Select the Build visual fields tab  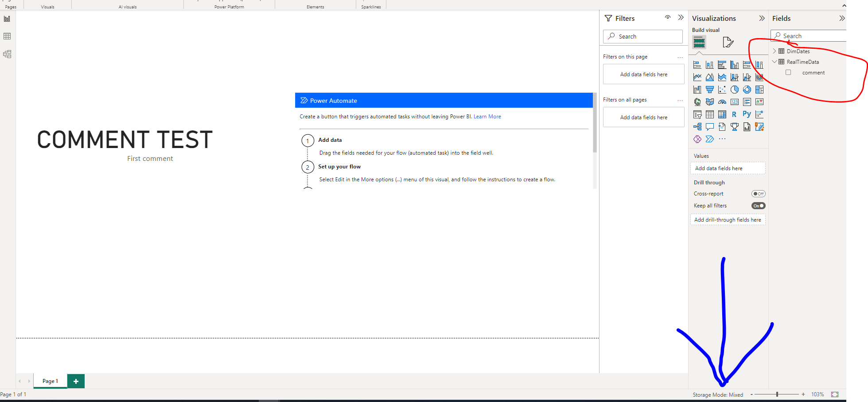tap(699, 43)
